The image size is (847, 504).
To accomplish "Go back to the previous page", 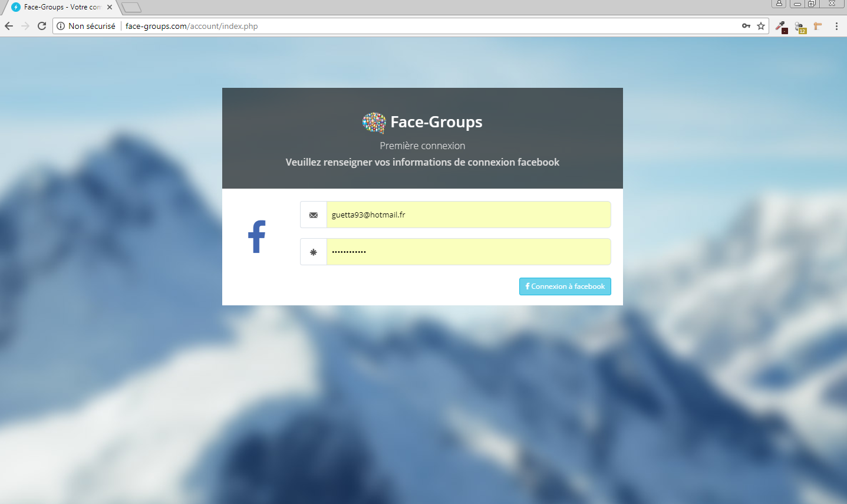I will point(9,26).
